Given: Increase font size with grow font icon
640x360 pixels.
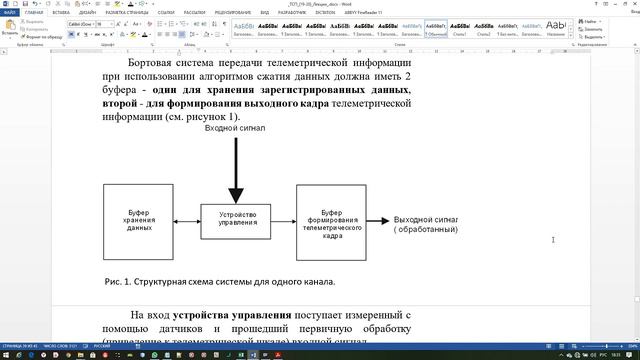Looking at the screenshot, I should [x=119, y=24].
